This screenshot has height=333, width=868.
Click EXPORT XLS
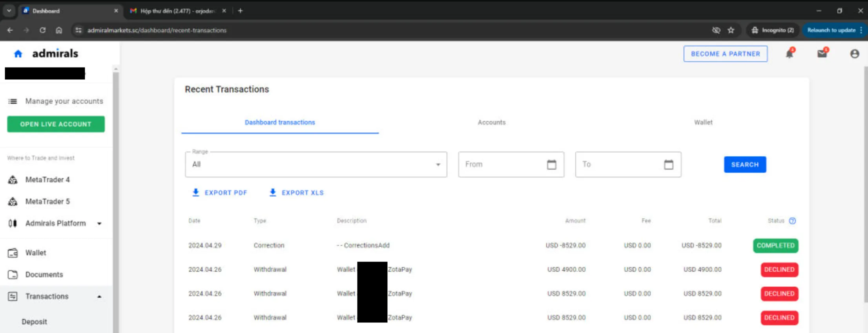coord(296,193)
